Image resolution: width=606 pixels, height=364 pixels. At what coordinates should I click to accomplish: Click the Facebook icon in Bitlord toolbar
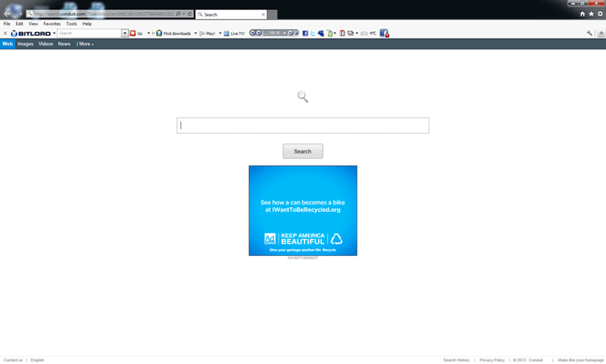(x=305, y=33)
